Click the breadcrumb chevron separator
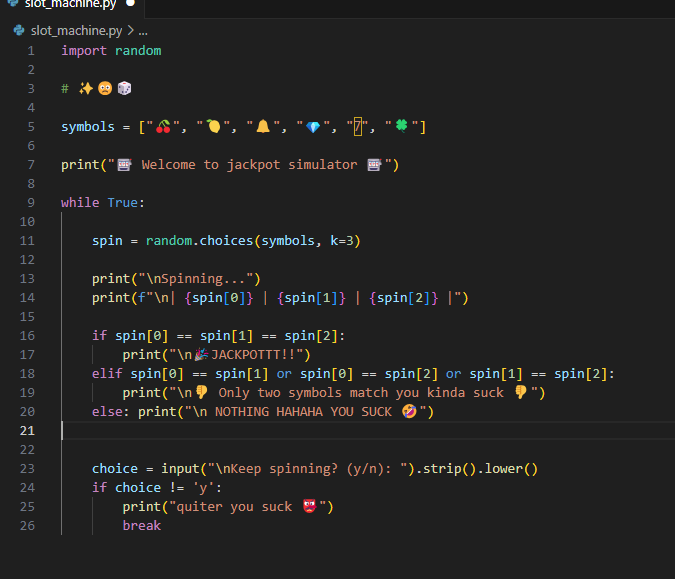Viewport: 675px width, 579px height. click(131, 30)
